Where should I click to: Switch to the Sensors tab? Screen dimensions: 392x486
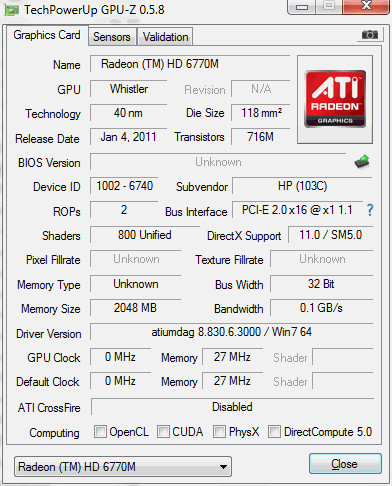tap(112, 37)
